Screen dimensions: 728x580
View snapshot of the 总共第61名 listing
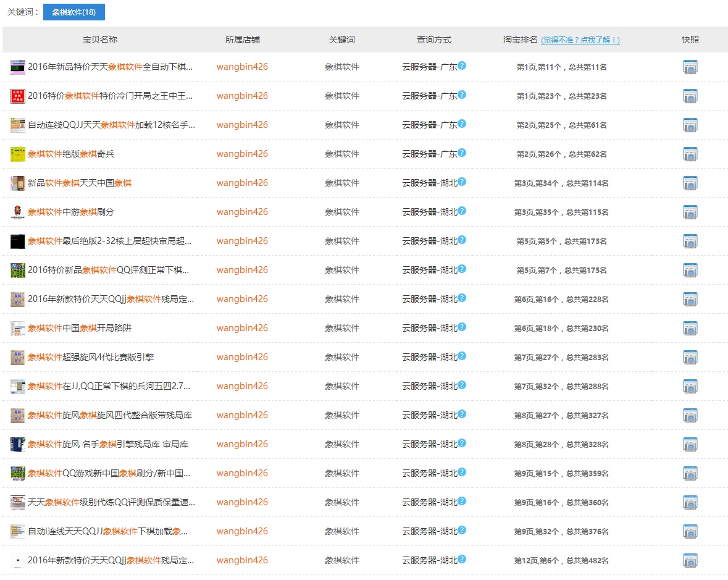coord(690,125)
